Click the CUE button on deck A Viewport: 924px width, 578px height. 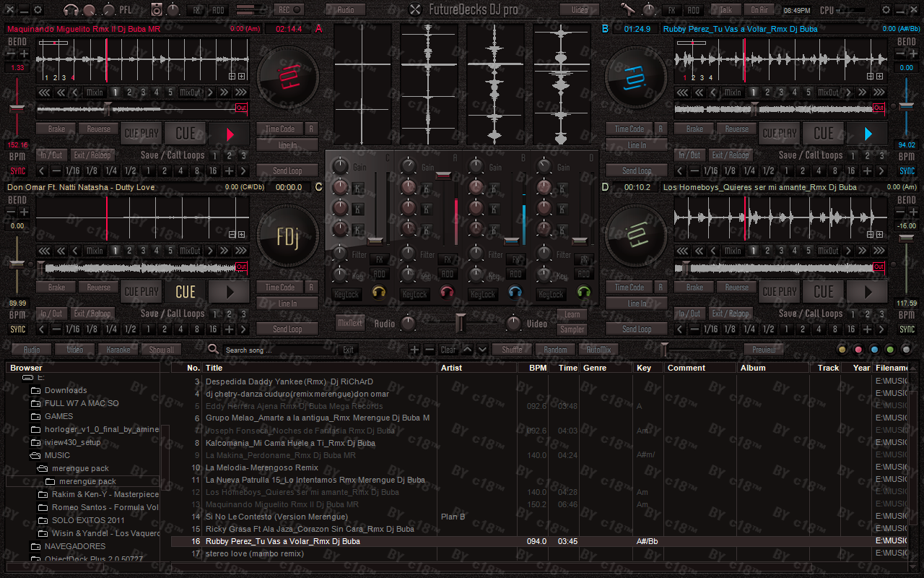coord(186,134)
